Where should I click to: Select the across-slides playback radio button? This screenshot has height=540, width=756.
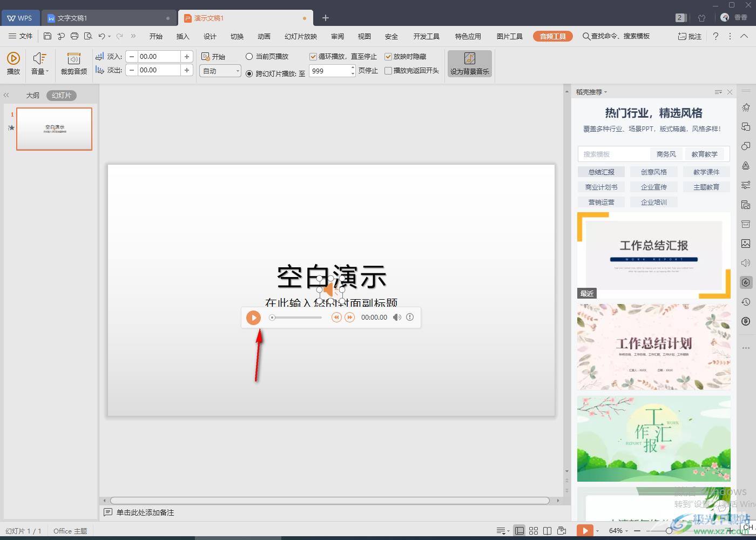pos(249,73)
